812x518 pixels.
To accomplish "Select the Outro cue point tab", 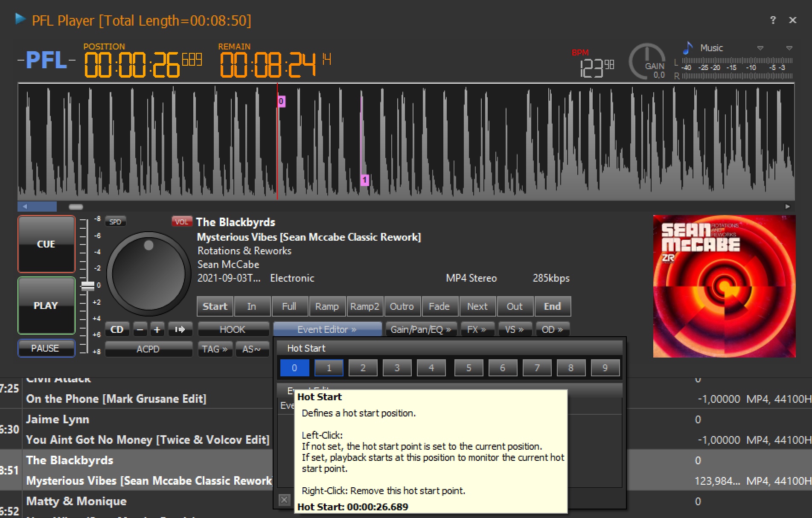I will (x=402, y=306).
